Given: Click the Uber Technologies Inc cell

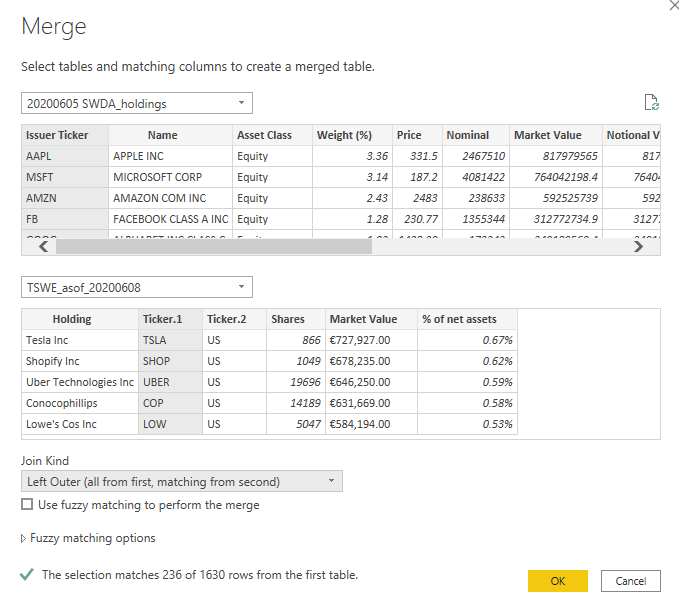Looking at the screenshot, I should click(x=80, y=382).
